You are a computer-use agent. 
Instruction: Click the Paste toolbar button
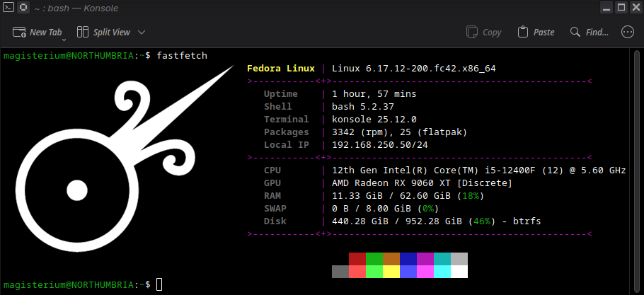click(x=536, y=32)
